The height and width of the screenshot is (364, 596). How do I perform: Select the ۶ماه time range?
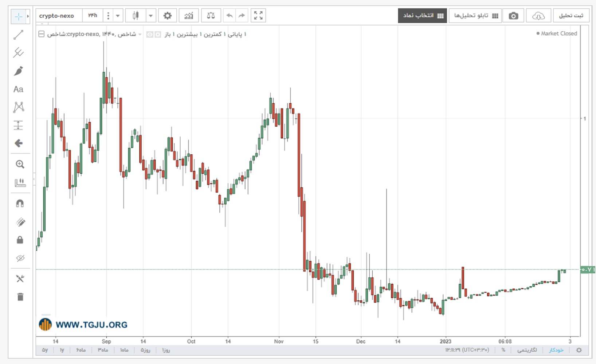81,350
